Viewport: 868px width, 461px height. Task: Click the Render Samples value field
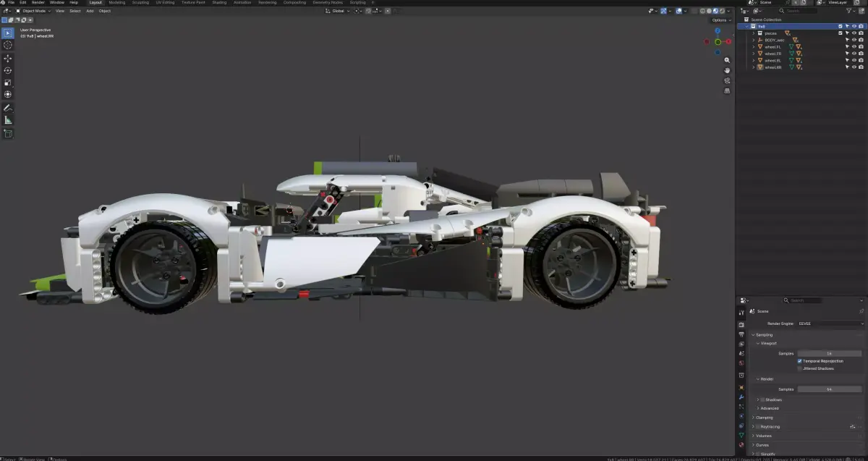click(x=831, y=389)
